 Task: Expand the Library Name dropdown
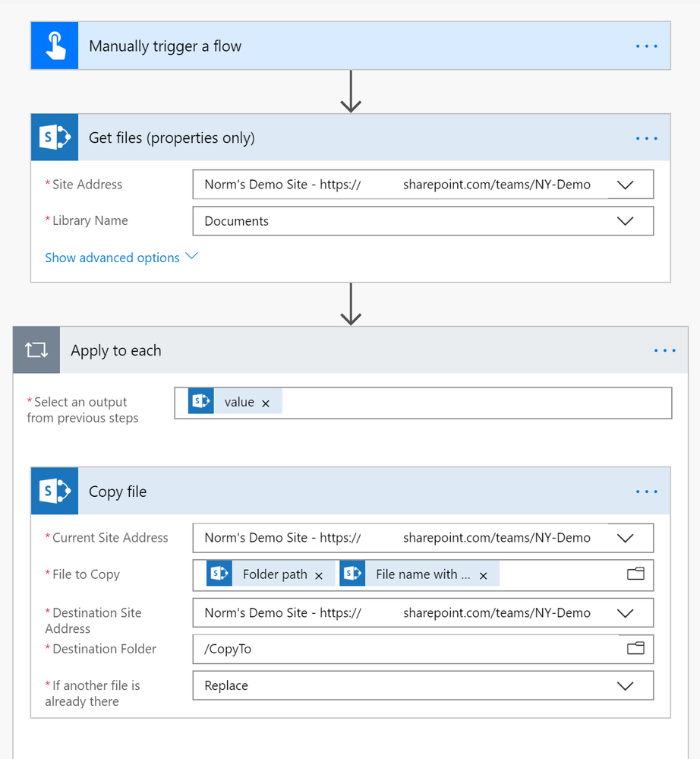[625, 221]
